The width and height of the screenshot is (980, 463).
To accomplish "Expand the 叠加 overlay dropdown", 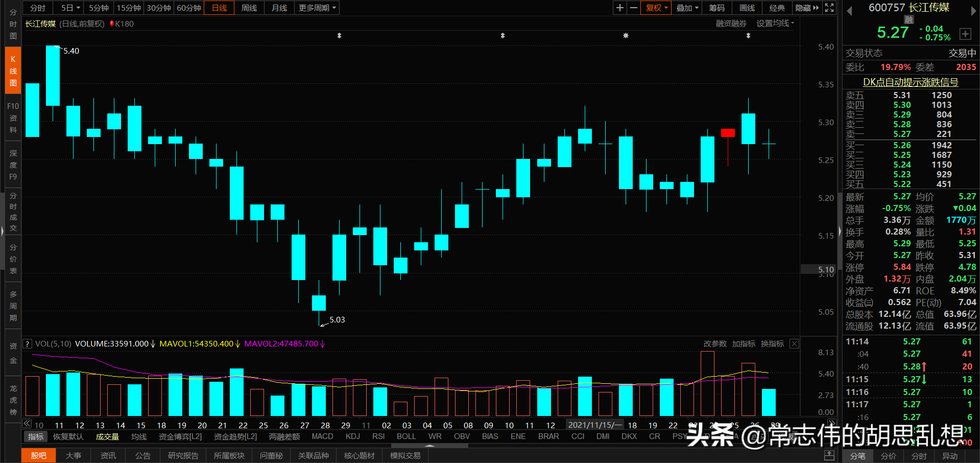I will [x=686, y=8].
